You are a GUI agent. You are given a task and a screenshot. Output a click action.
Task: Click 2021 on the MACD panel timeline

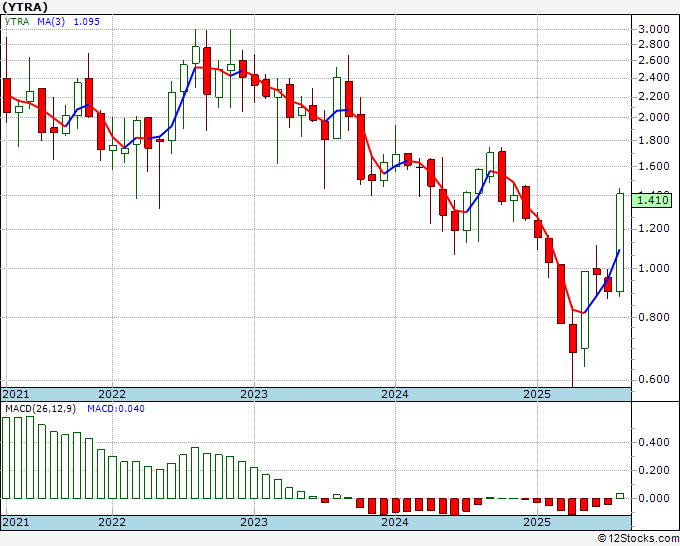[16, 522]
